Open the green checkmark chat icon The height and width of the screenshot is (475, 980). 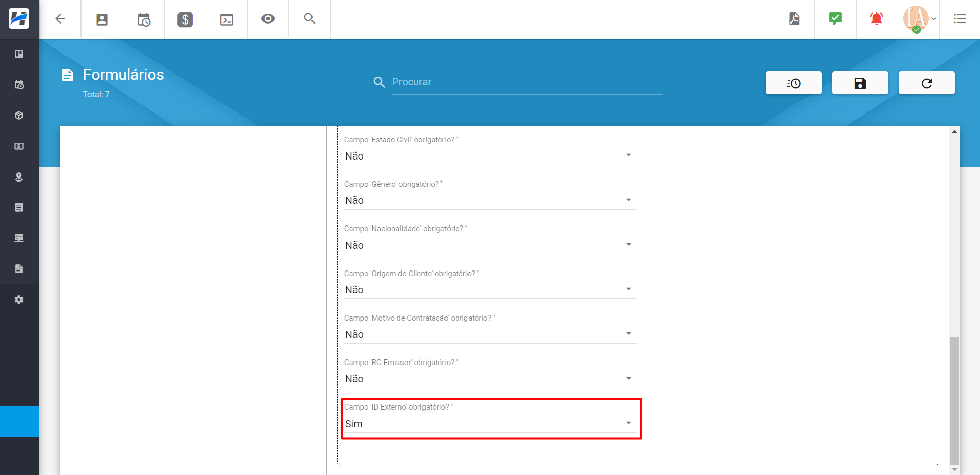coord(835,19)
